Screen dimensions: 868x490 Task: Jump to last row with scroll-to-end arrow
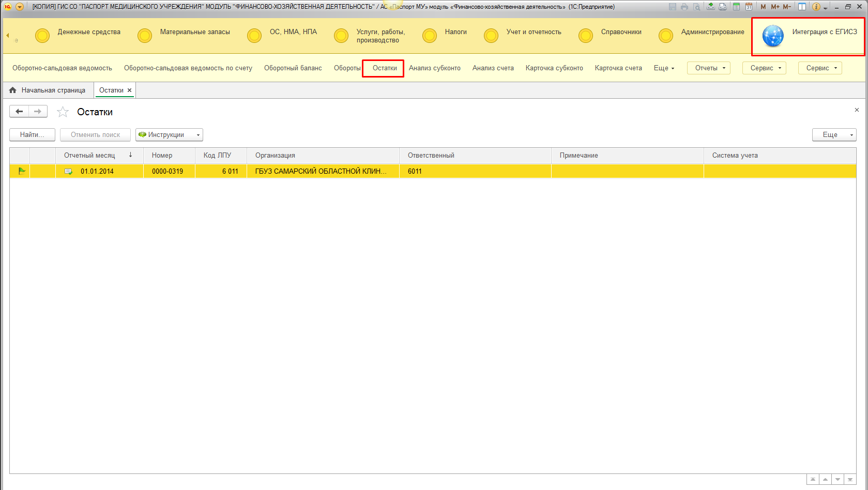click(x=850, y=480)
